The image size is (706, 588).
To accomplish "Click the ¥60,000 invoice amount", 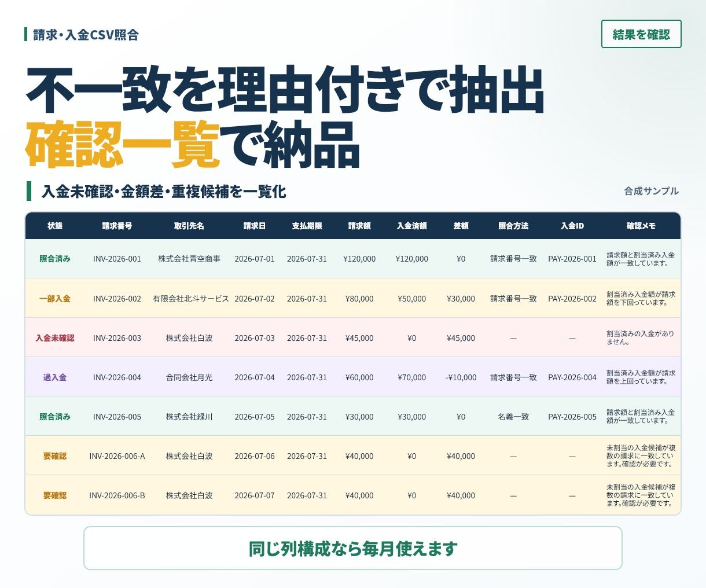I will (x=359, y=377).
